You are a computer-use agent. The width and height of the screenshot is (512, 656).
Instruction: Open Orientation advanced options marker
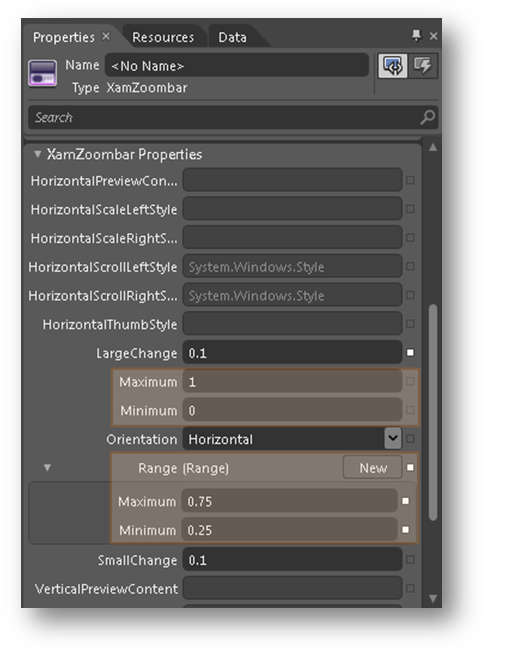pos(410,438)
